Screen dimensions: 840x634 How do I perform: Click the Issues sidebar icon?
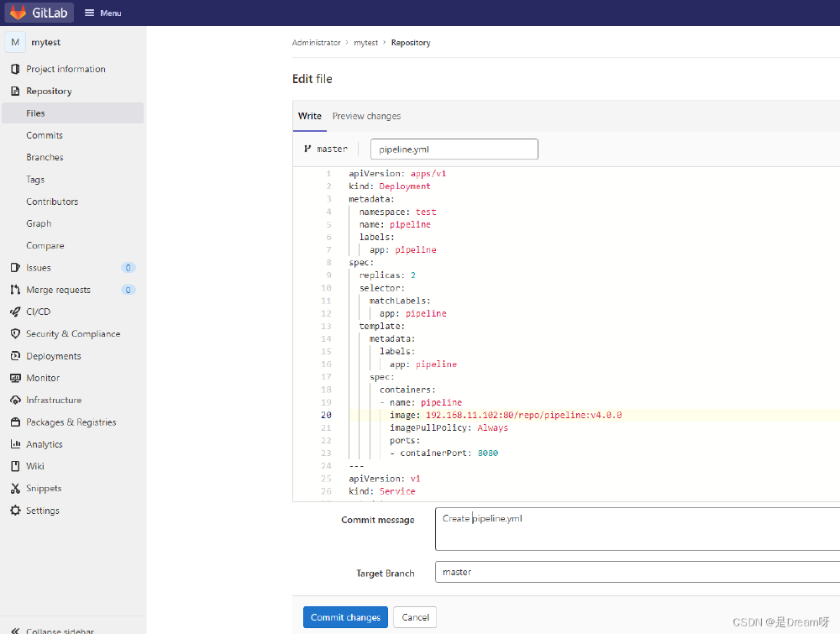(x=15, y=268)
